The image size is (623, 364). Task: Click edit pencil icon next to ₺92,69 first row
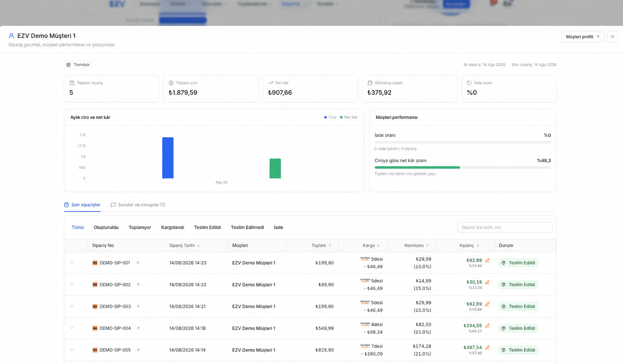point(487,260)
